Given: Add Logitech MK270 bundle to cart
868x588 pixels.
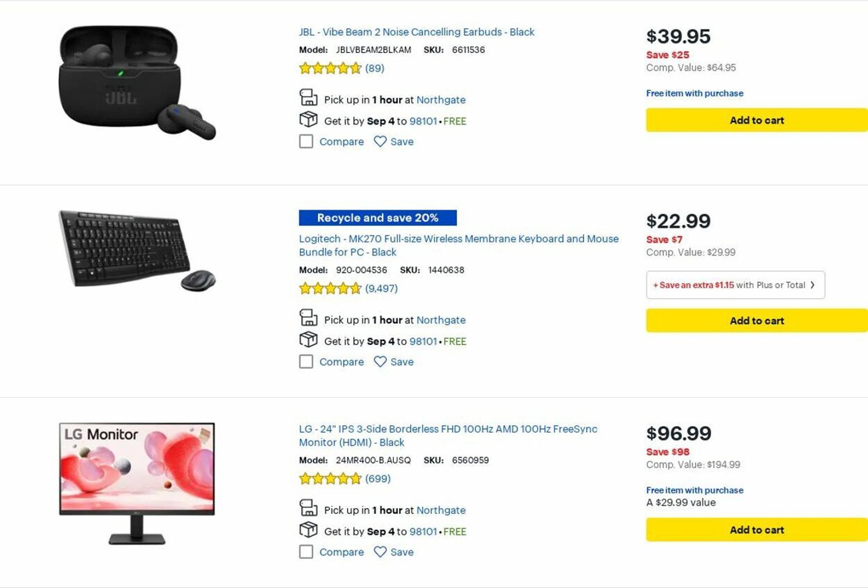Looking at the screenshot, I should [756, 321].
